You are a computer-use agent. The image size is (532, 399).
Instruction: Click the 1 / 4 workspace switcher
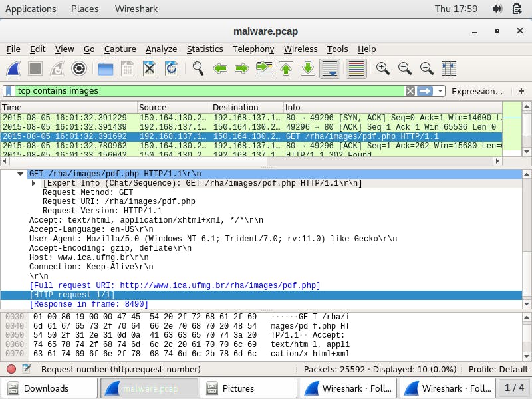point(514,388)
